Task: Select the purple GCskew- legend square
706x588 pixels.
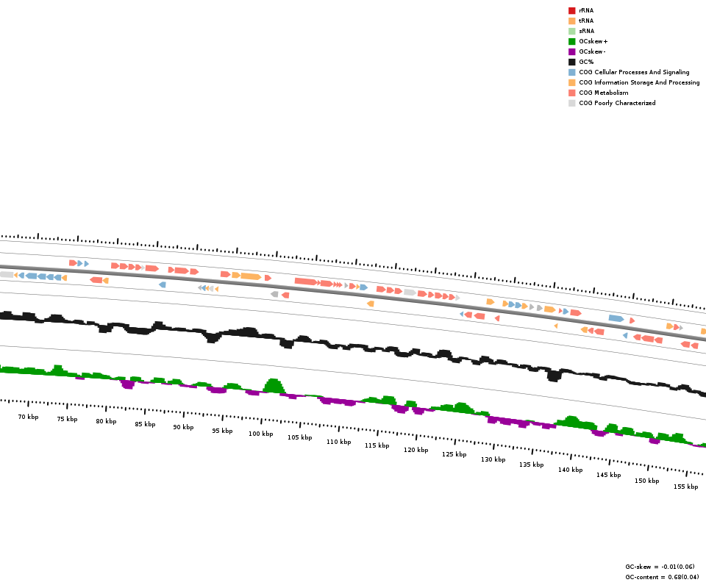Action: click(x=571, y=51)
